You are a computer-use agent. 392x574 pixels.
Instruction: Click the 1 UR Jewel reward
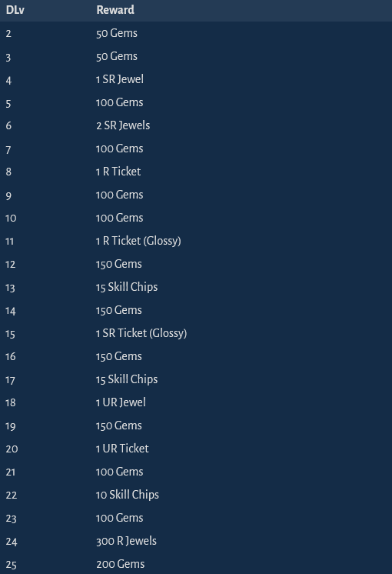click(121, 402)
